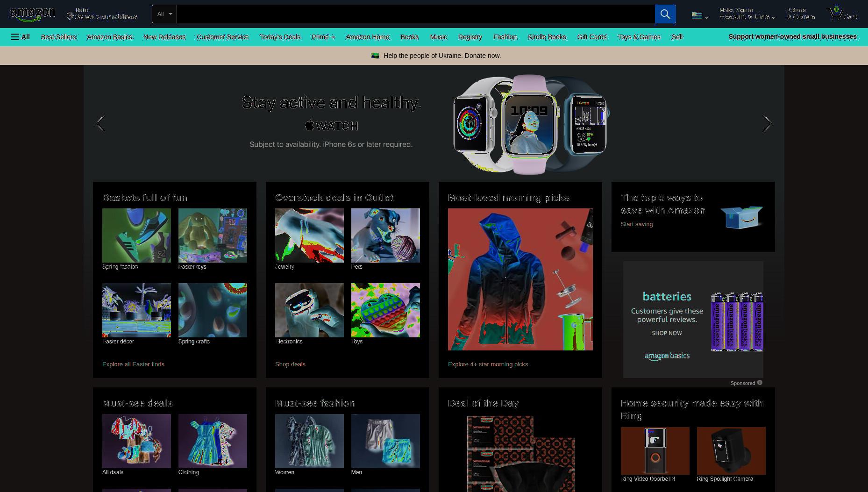Viewport: 868px width, 492px height.
Task: Click the magnifying glass search button
Action: click(x=665, y=14)
